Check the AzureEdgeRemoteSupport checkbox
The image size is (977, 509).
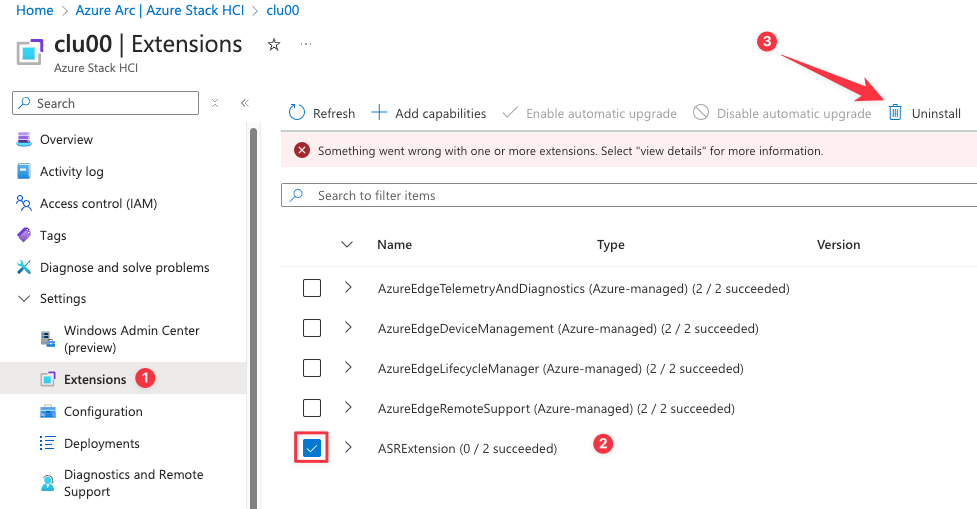tap(312, 408)
